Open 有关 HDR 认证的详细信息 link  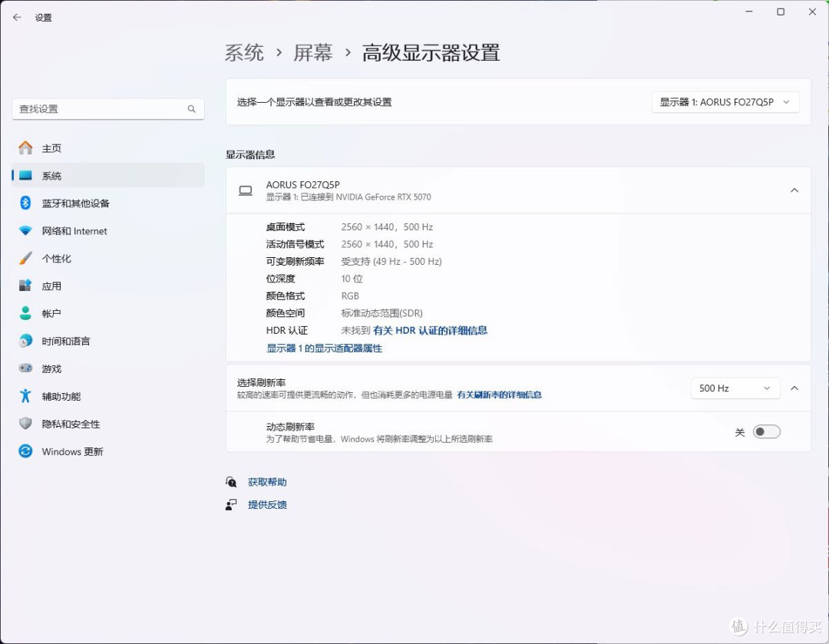pos(430,331)
